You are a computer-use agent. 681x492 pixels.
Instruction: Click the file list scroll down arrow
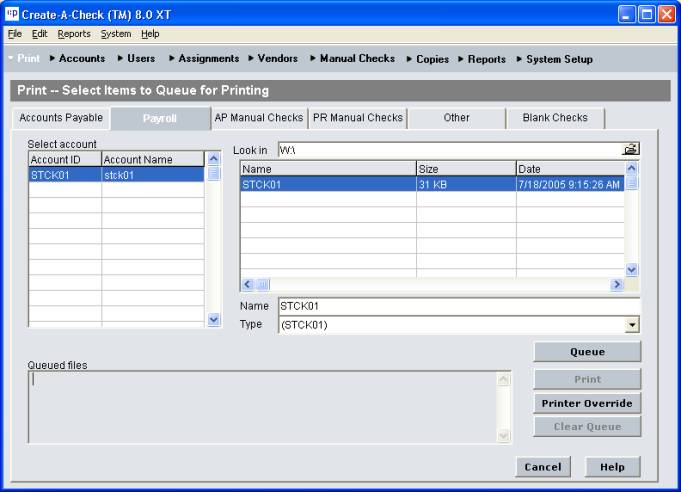point(631,270)
